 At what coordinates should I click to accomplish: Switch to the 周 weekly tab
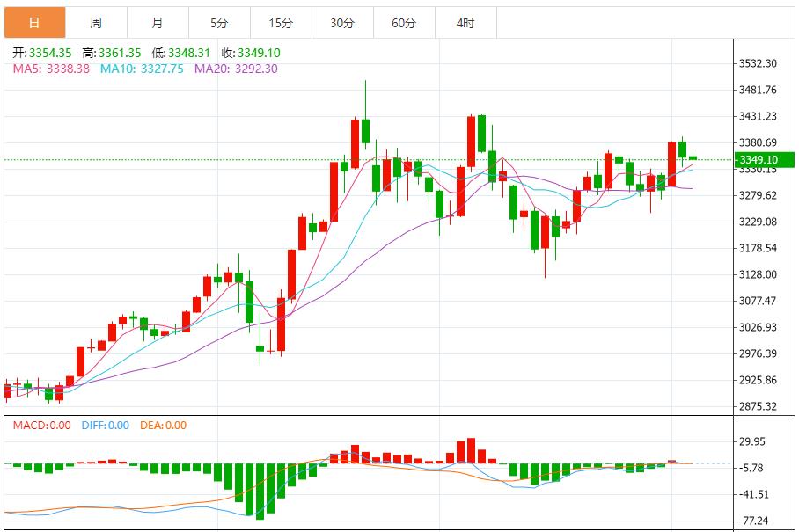pos(96,23)
